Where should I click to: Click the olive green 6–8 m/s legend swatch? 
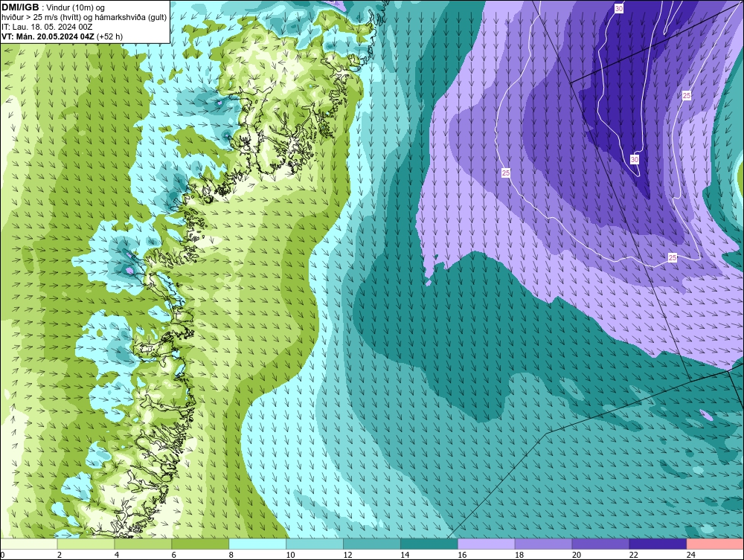(x=200, y=544)
